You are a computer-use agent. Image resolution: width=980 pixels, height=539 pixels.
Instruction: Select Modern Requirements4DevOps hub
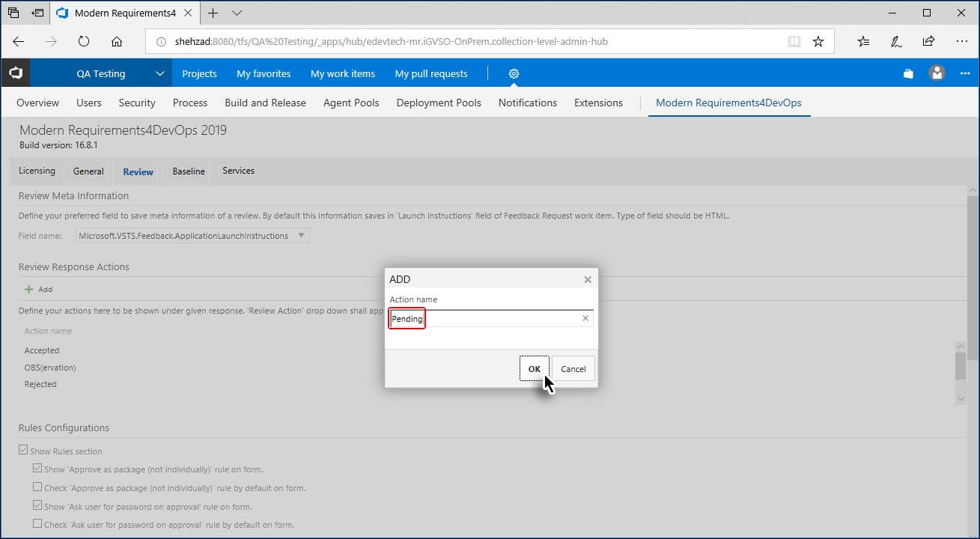coord(728,103)
